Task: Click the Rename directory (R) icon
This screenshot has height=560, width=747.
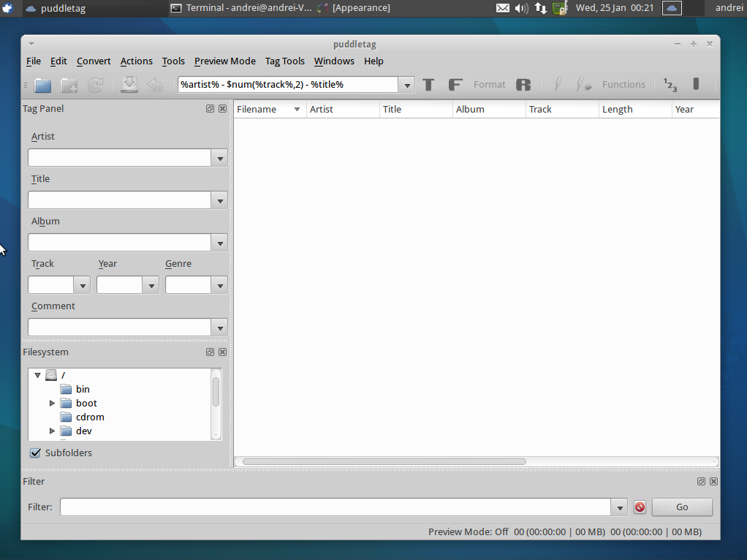Action: click(x=523, y=85)
